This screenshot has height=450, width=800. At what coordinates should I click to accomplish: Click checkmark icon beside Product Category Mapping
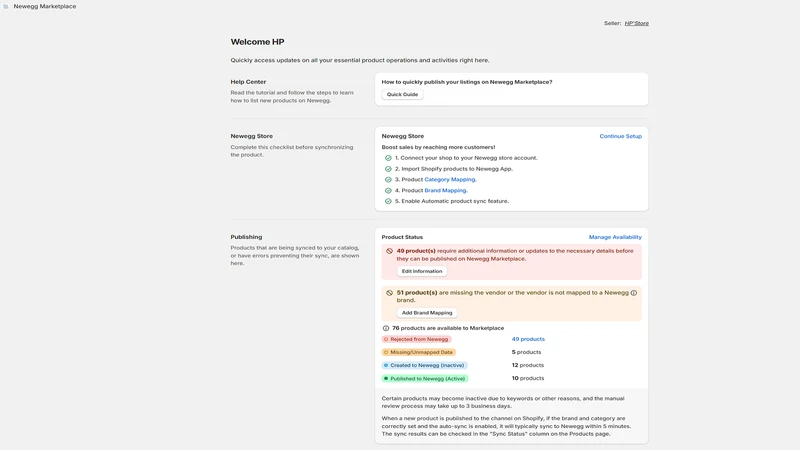[x=388, y=180]
